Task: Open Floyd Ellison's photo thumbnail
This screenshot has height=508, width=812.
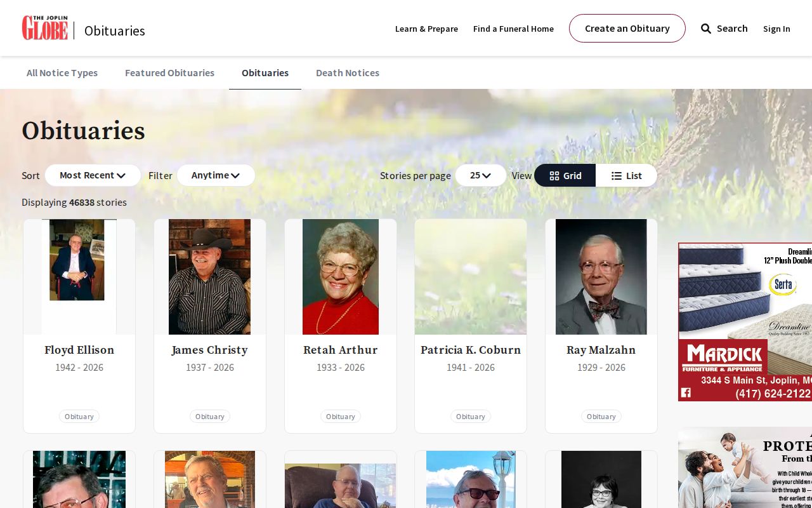Action: [x=79, y=277]
